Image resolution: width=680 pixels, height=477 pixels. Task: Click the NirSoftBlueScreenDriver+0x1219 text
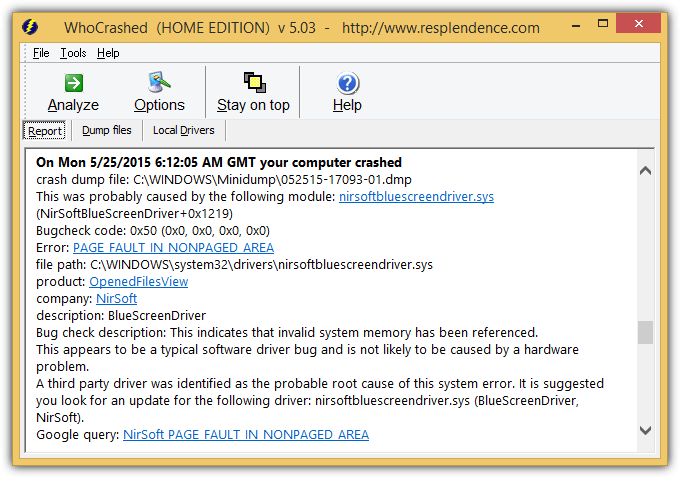tap(134, 214)
